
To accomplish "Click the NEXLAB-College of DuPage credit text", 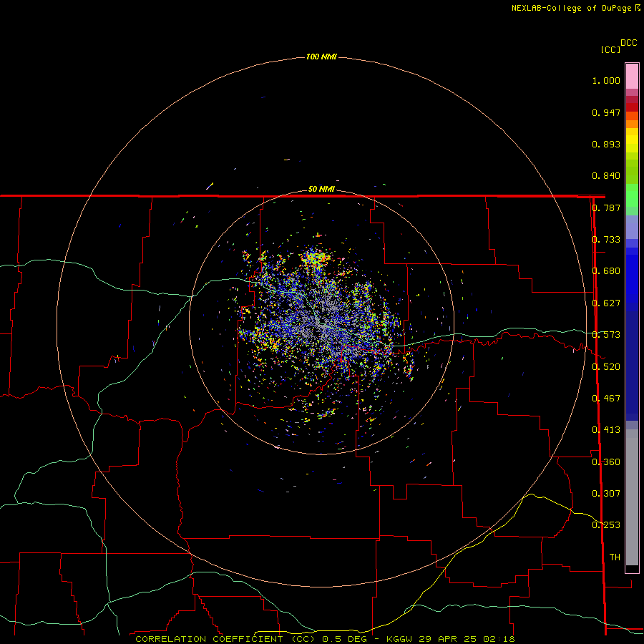I will click(575, 8).
